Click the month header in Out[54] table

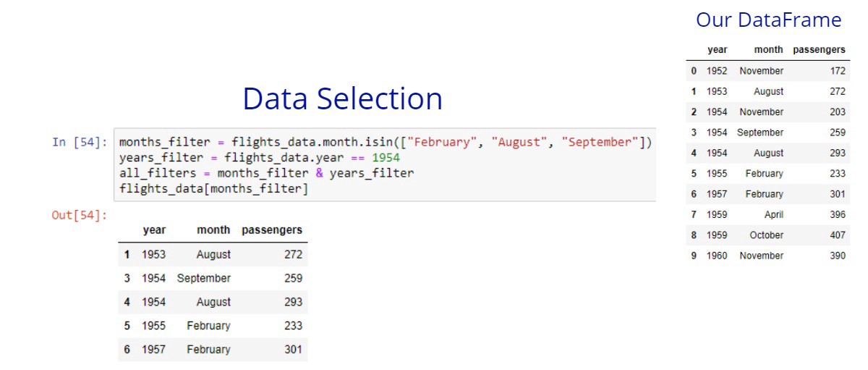213,230
